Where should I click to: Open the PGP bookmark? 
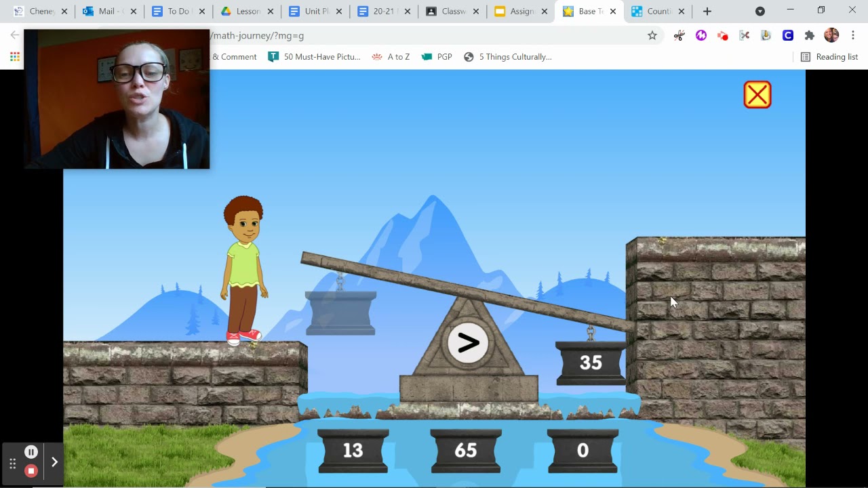click(437, 57)
